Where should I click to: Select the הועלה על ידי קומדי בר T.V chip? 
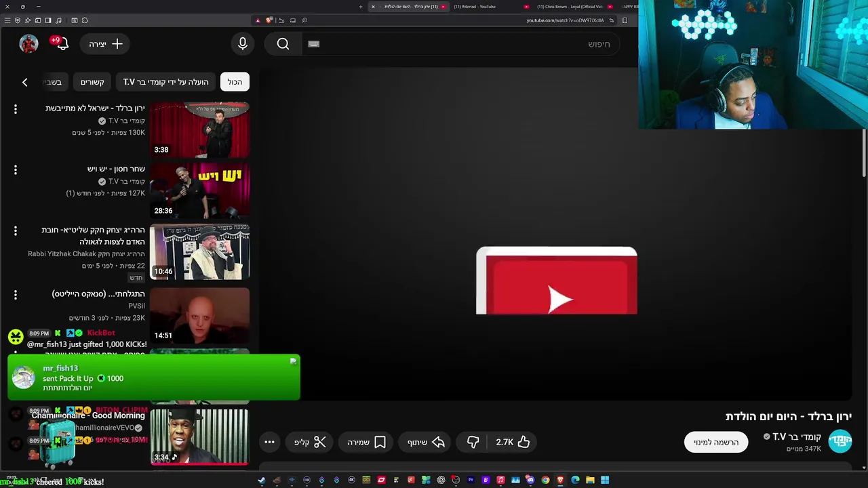[x=165, y=82]
